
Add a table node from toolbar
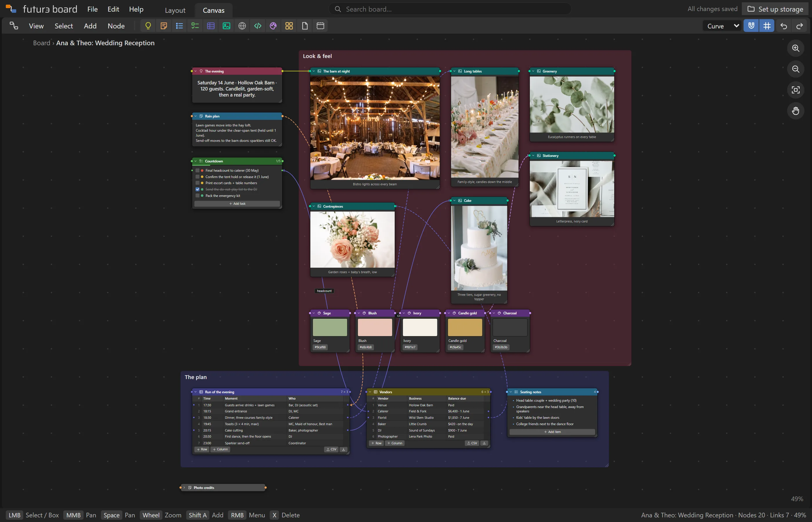[x=211, y=26]
